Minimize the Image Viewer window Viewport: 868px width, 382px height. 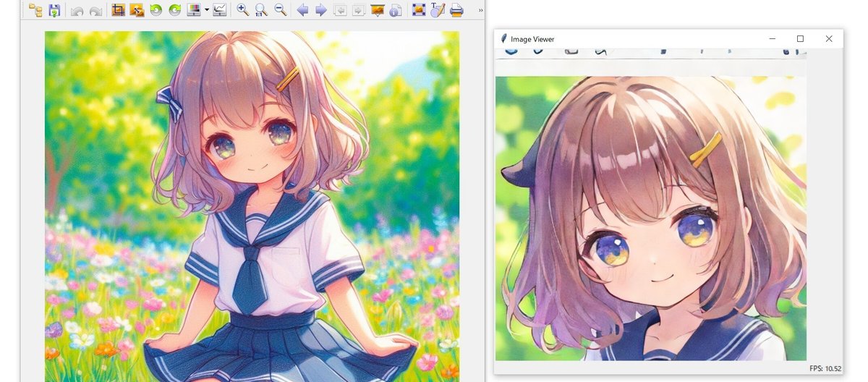pyautogui.click(x=773, y=39)
